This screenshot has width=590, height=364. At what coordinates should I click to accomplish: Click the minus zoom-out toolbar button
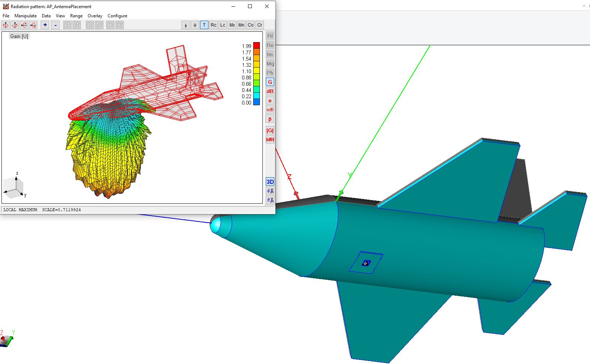pyautogui.click(x=55, y=25)
